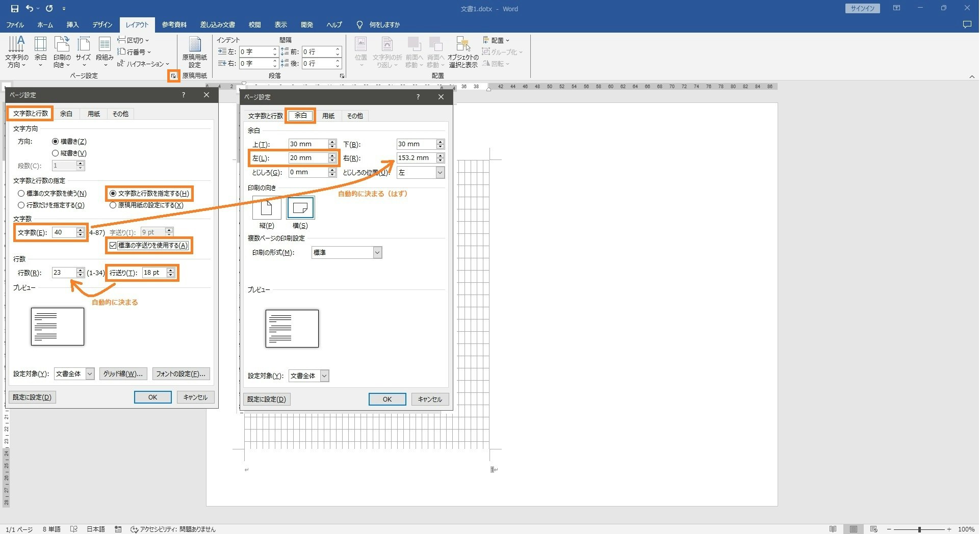Open the 段組み columns tool

tap(105, 52)
